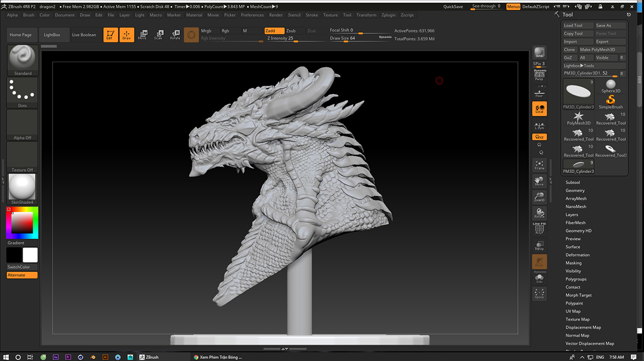Viewport: 644px width, 361px height.
Task: Open the Zplugin menu
Action: 389,15
